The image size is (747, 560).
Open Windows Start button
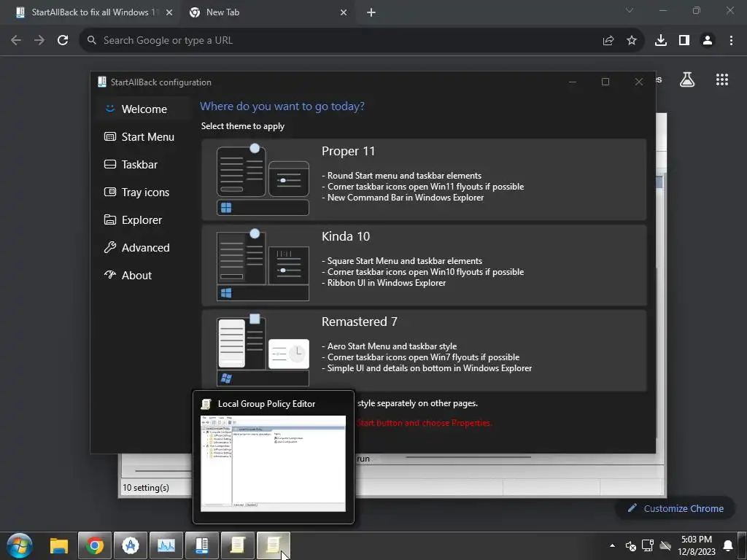click(20, 545)
